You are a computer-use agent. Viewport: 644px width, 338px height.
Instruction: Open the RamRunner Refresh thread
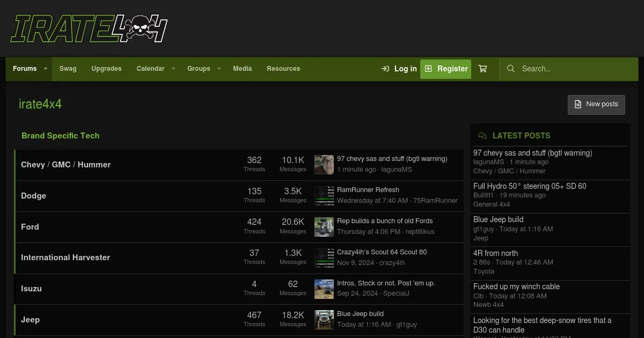(368, 190)
